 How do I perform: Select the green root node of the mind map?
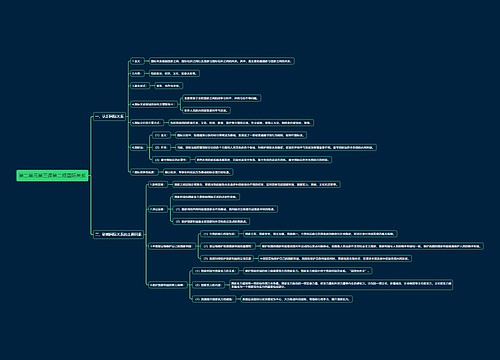pyautogui.click(x=52, y=175)
